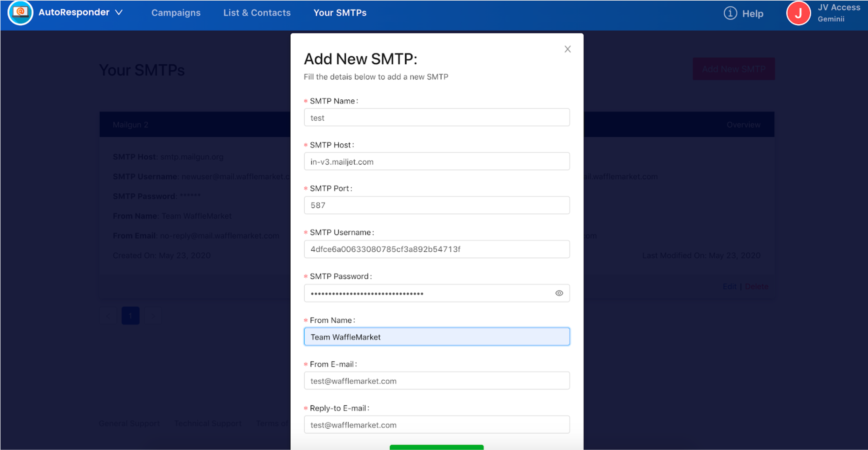Close the Add New SMTP dialog
Viewport: 868px width, 450px height.
[x=567, y=49]
